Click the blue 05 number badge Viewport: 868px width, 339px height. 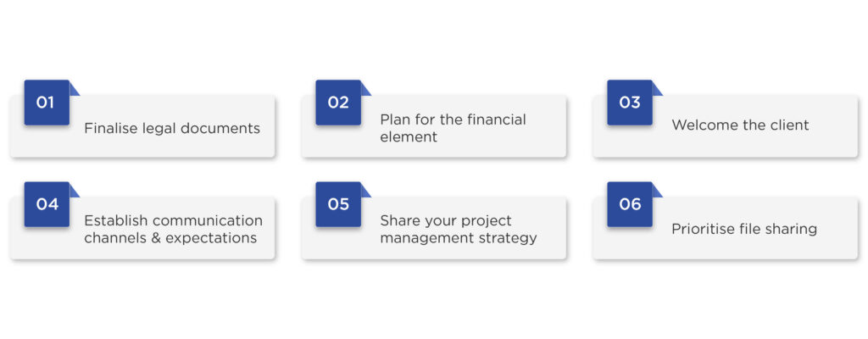pyautogui.click(x=338, y=204)
